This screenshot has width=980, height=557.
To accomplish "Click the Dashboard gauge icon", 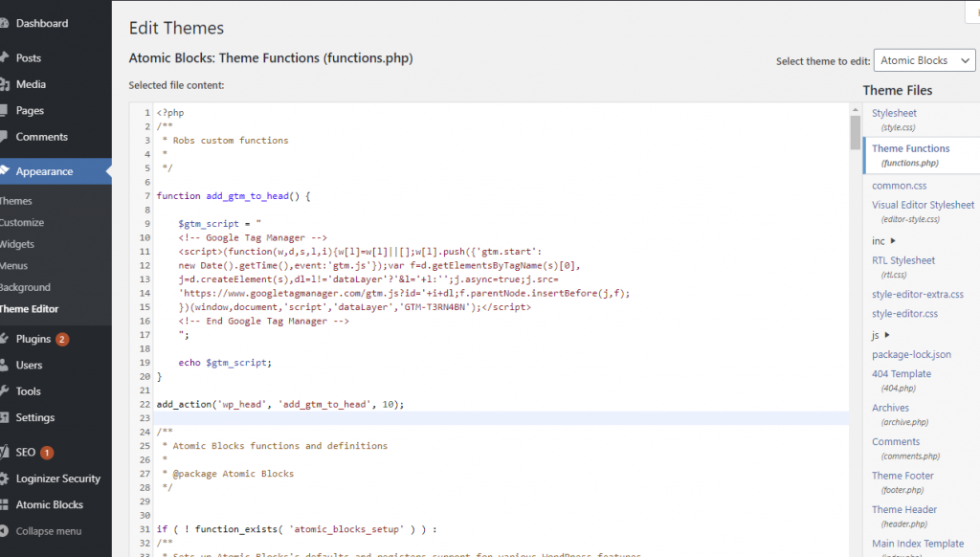I will [x=4, y=23].
